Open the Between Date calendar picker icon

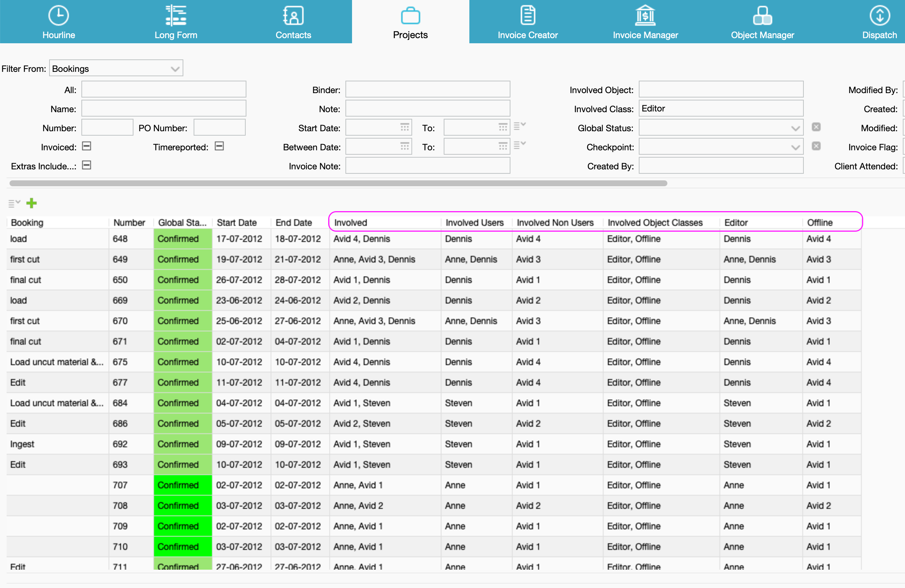(x=404, y=146)
